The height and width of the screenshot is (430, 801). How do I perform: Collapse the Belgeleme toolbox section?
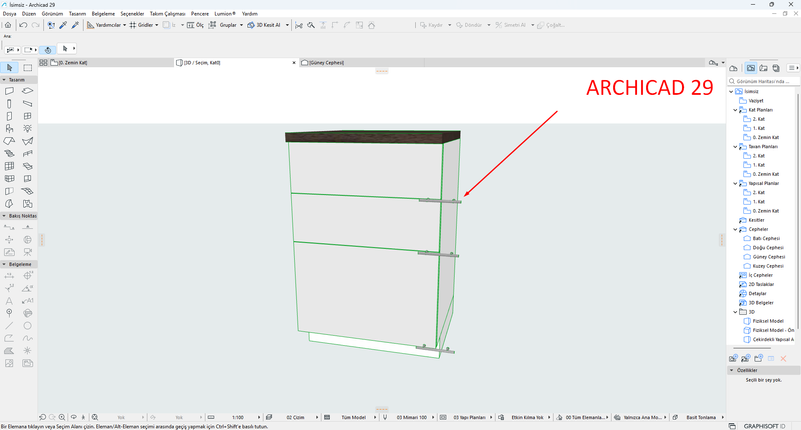click(4, 264)
